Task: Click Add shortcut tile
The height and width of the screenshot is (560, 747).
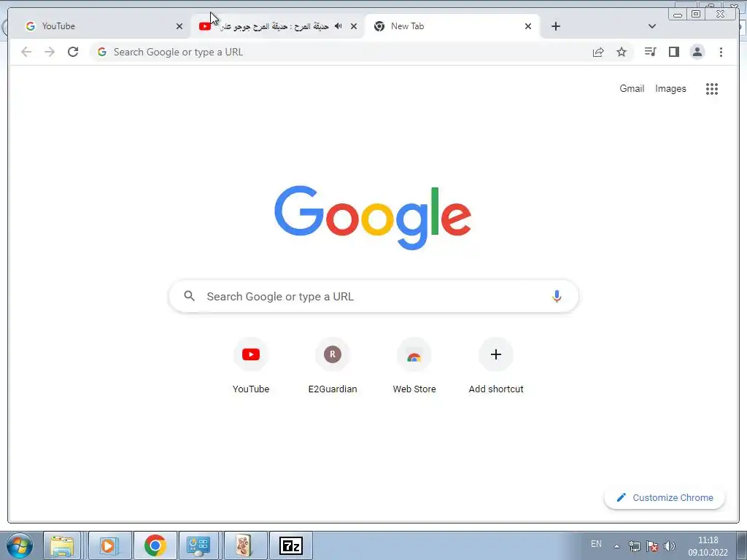Action: point(496,367)
